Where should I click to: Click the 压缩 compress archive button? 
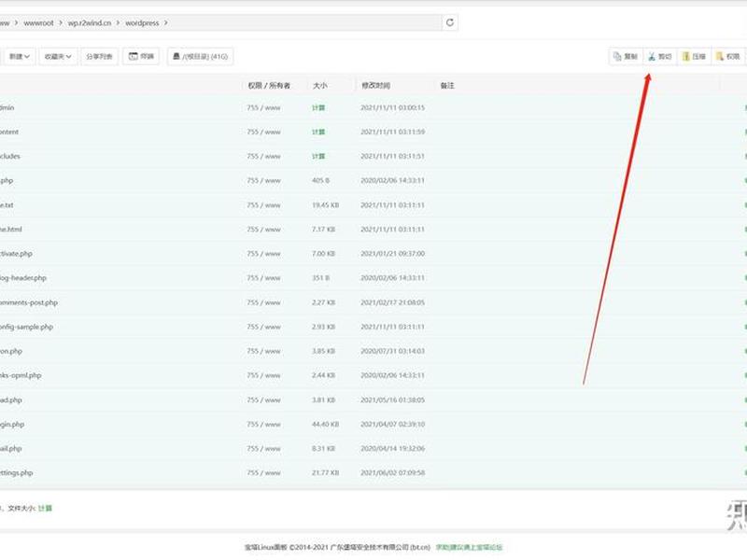point(694,57)
